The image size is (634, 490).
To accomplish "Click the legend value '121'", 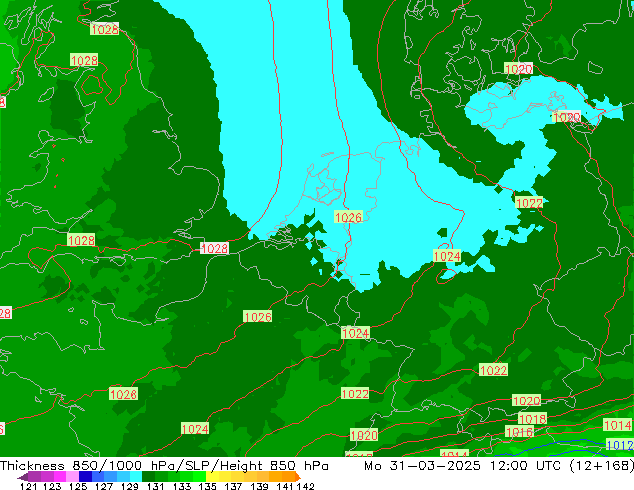I will click(x=29, y=486).
